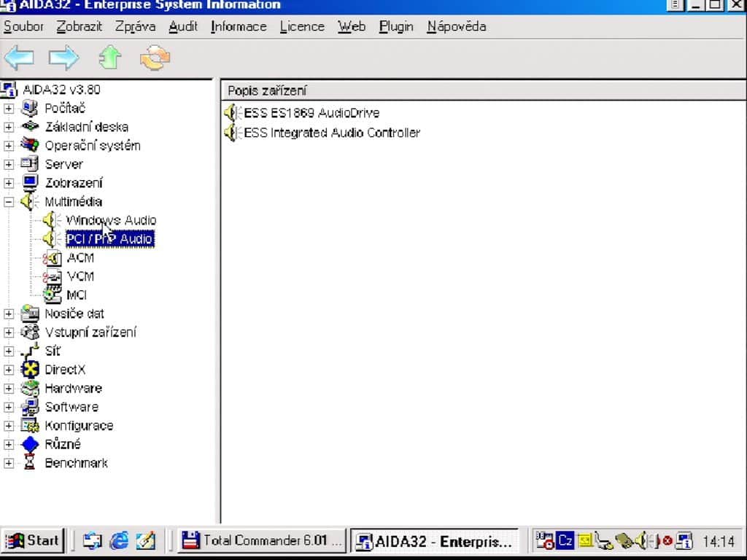The image size is (747, 560).
Task: Click the Multimédia speaker icon
Action: [29, 201]
